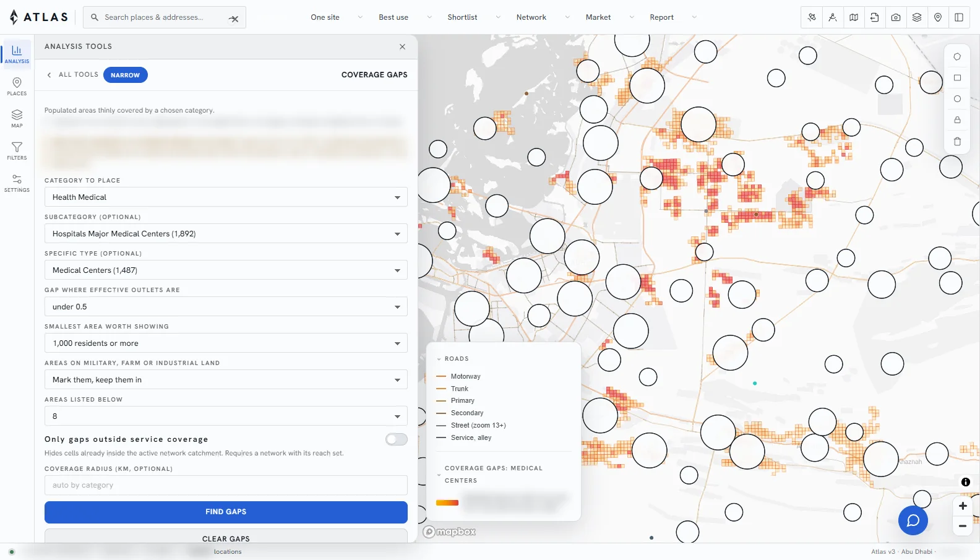Open the Specific Type dropdown
Image resolution: width=980 pixels, height=560 pixels.
(226, 270)
